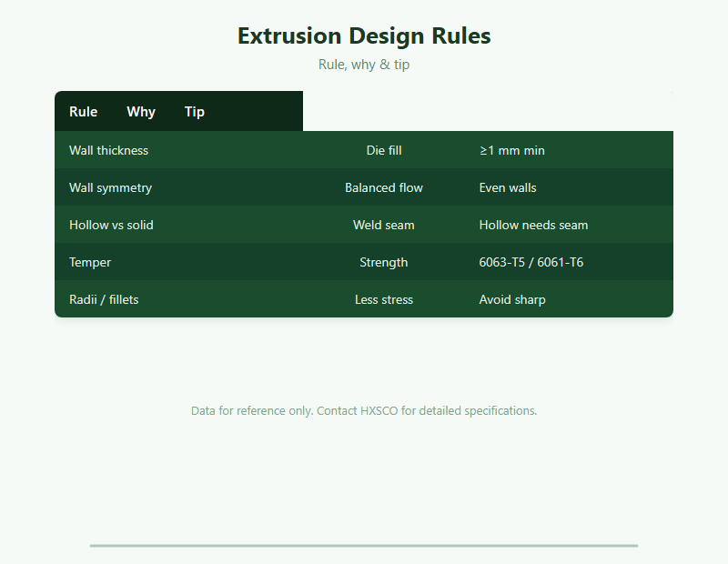
Task: Click the 'Data for reference only' footer note
Action: point(364,411)
